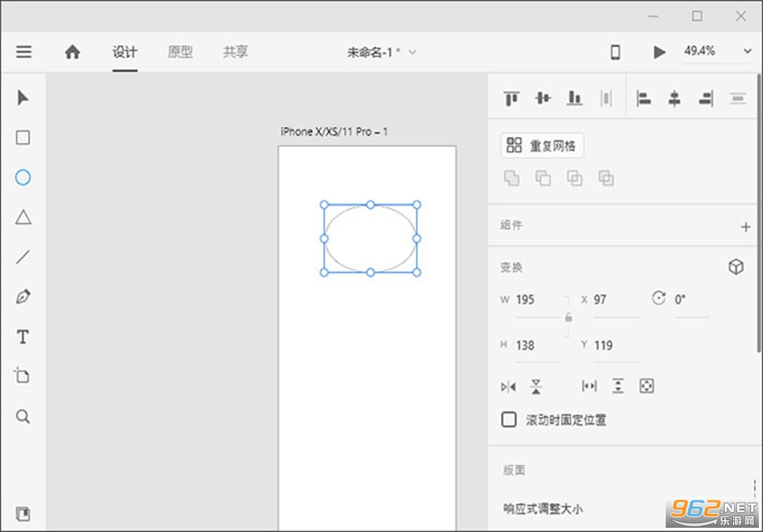Select the Line tool
763x532 pixels.
tap(23, 257)
